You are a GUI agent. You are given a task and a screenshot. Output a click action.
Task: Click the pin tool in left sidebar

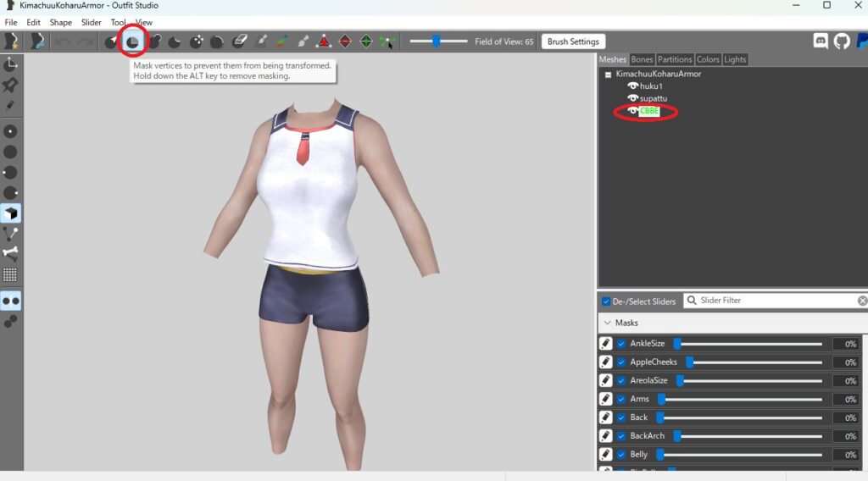click(11, 86)
